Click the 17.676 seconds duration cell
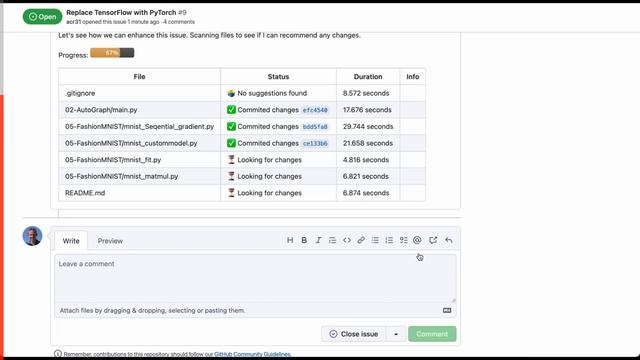This screenshot has width=640, height=360. [368, 110]
